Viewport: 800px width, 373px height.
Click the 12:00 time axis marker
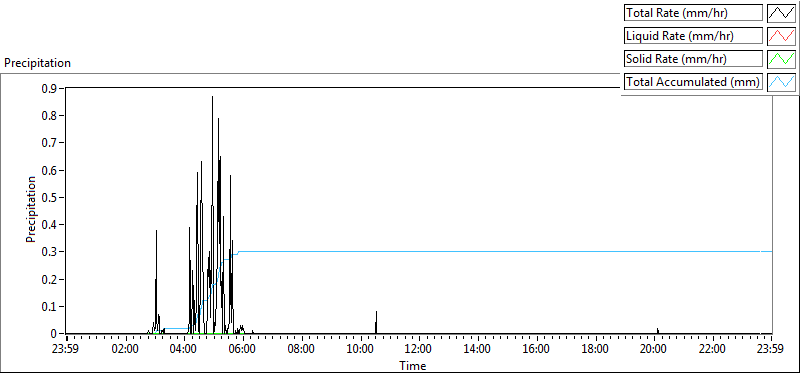tap(419, 350)
